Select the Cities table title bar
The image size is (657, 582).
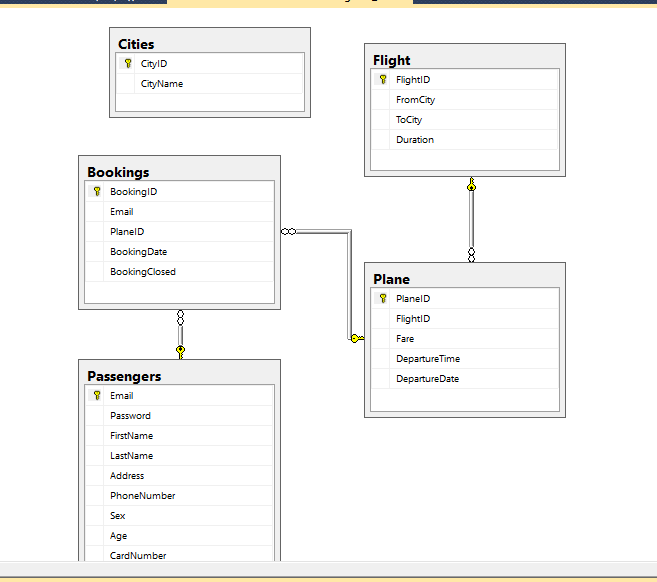click(209, 44)
